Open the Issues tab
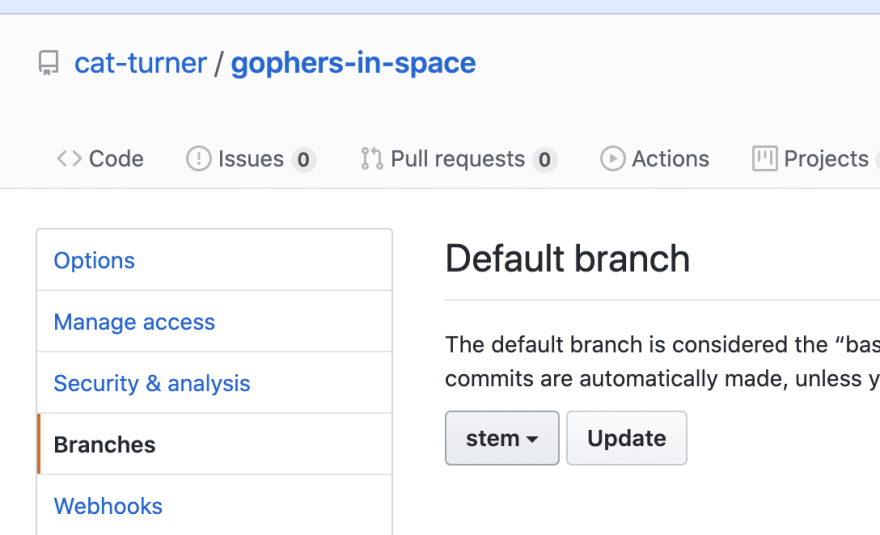Image resolution: width=880 pixels, height=535 pixels. point(251,159)
